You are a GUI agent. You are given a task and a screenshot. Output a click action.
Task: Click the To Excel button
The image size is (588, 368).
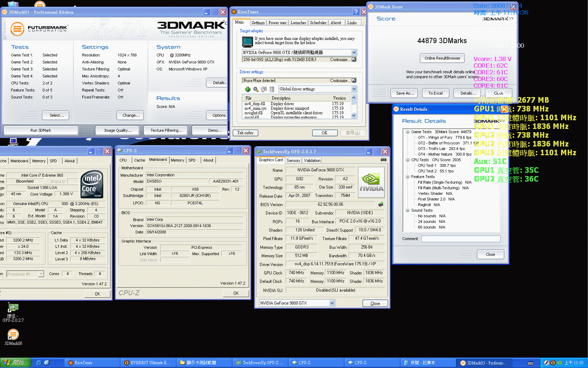(435, 93)
